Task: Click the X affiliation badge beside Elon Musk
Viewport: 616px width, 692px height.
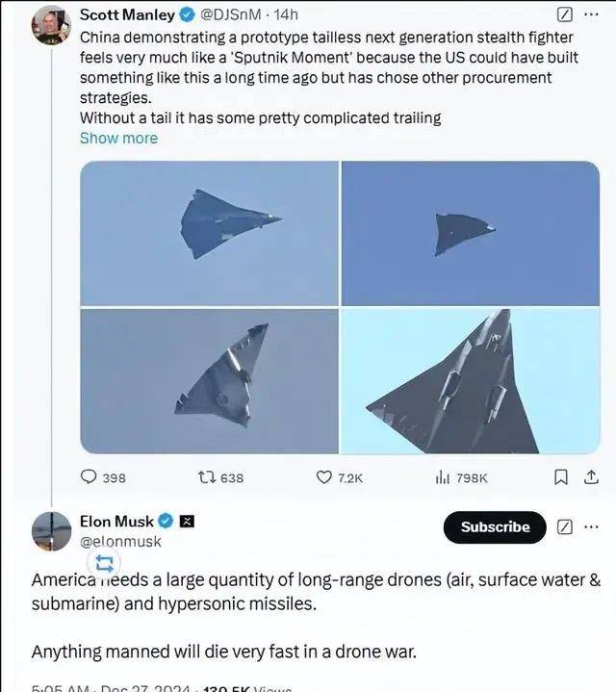Action: point(189,522)
